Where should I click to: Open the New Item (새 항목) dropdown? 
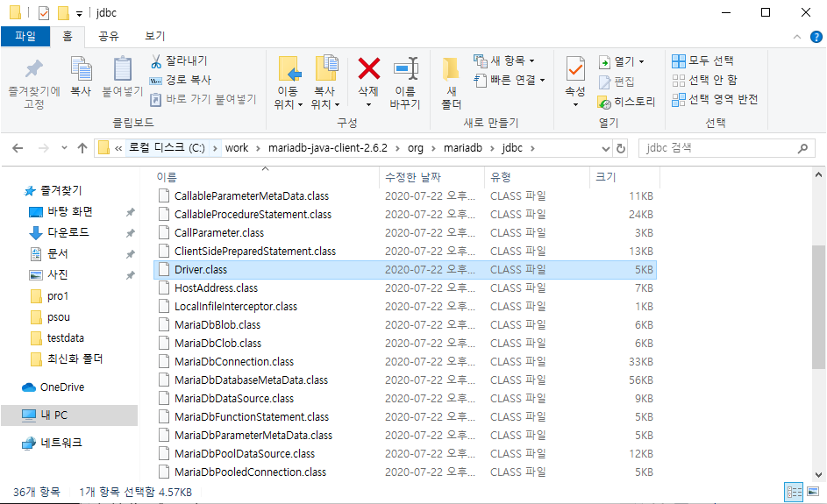pos(503,60)
